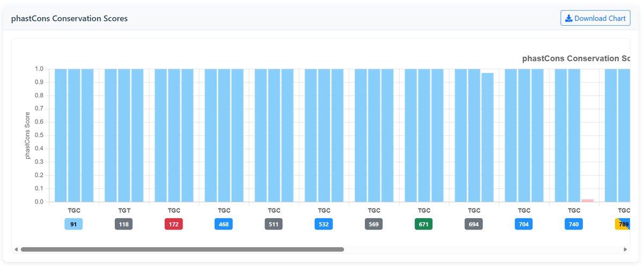The image size is (644, 266).
Task: Click the scrollbar left arrow
Action: [x=16, y=249]
